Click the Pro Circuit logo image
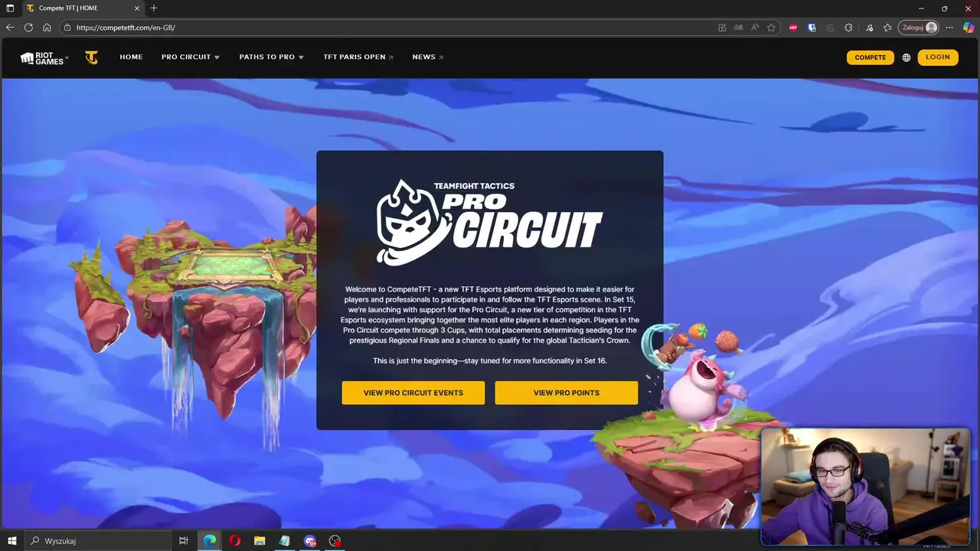980x551 pixels. click(x=490, y=223)
